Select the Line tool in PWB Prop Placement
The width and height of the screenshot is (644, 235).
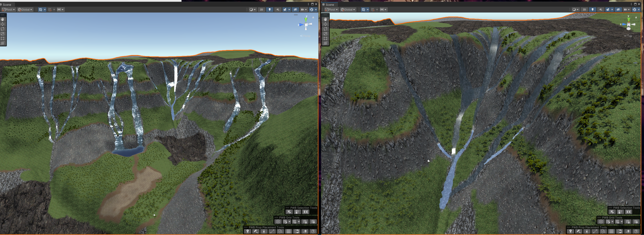(x=272, y=232)
